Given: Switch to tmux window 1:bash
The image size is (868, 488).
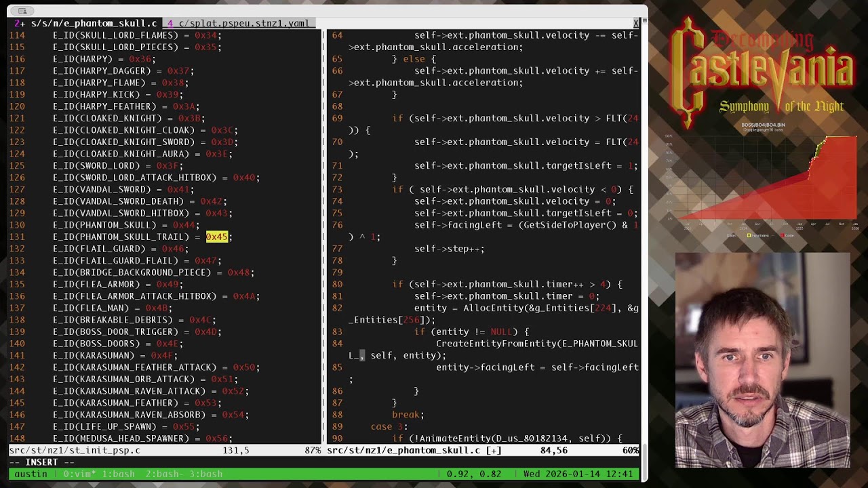Looking at the screenshot, I should pyautogui.click(x=118, y=474).
